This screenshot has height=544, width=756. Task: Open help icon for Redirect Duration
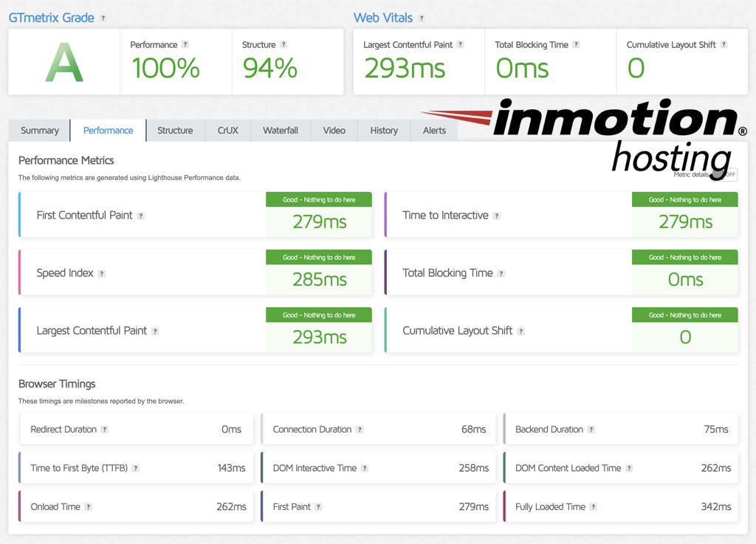pyautogui.click(x=105, y=430)
